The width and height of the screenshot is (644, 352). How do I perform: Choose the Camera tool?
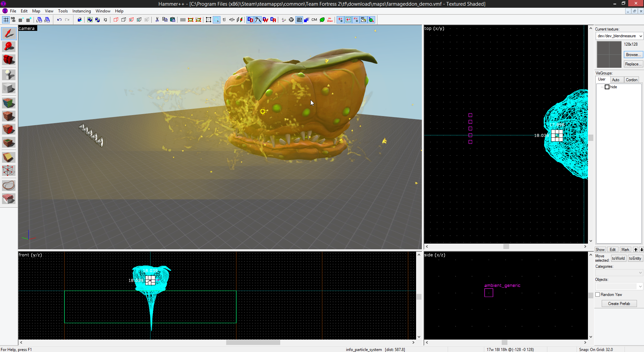pos(9,60)
